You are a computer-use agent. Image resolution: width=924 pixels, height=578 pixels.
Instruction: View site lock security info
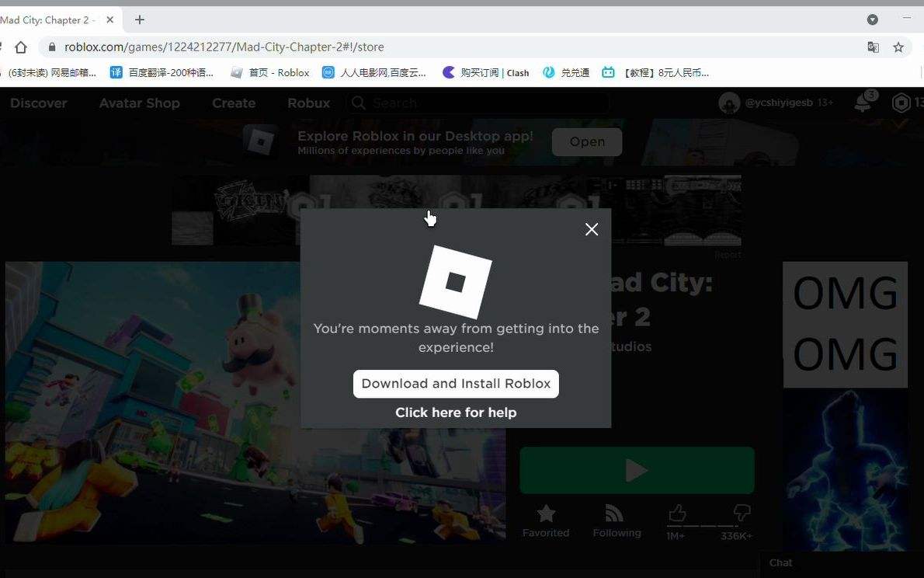(x=52, y=47)
